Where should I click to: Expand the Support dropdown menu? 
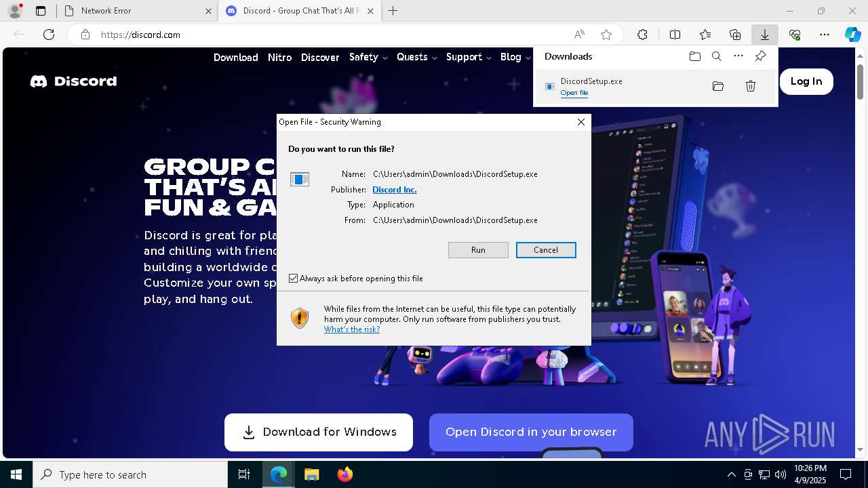(x=469, y=57)
